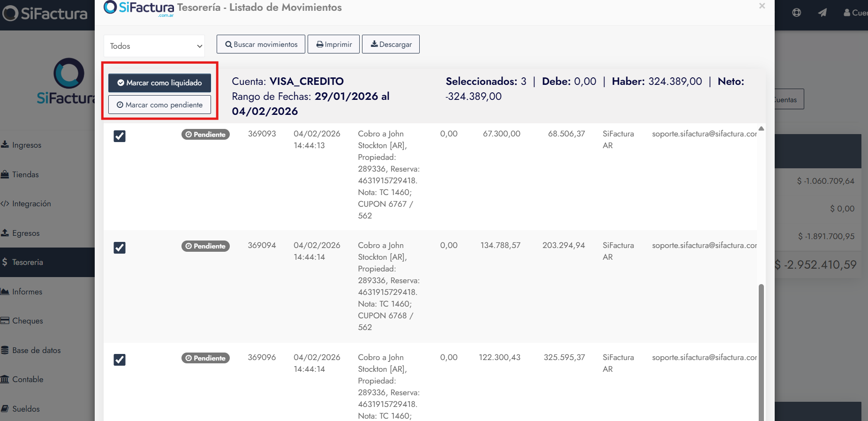Open the Todos filter dropdown
Screen dimensions: 868x421
coord(154,46)
